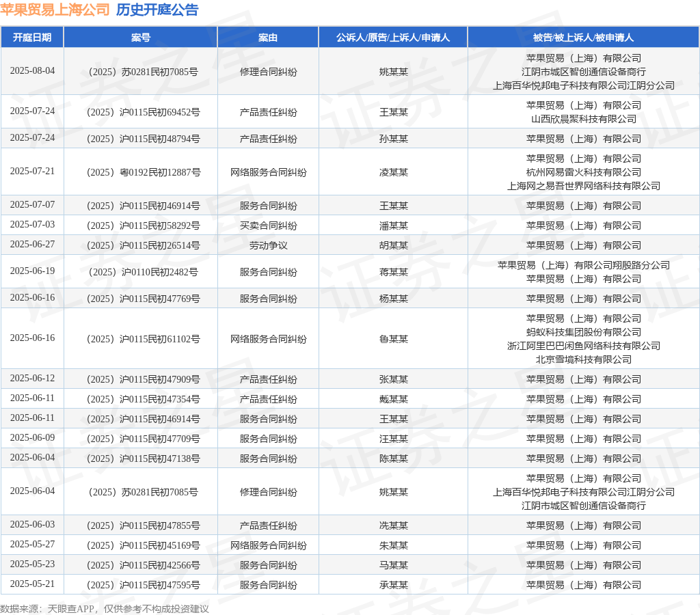Image resolution: width=700 pixels, height=615 pixels.
Task: Click the 劳动争议 case cause cell
Action: coord(268,245)
